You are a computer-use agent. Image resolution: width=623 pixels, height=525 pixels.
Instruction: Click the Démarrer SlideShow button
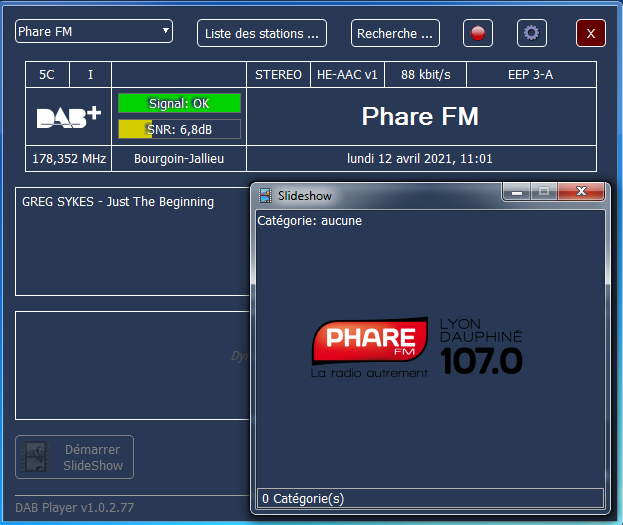tap(74, 457)
